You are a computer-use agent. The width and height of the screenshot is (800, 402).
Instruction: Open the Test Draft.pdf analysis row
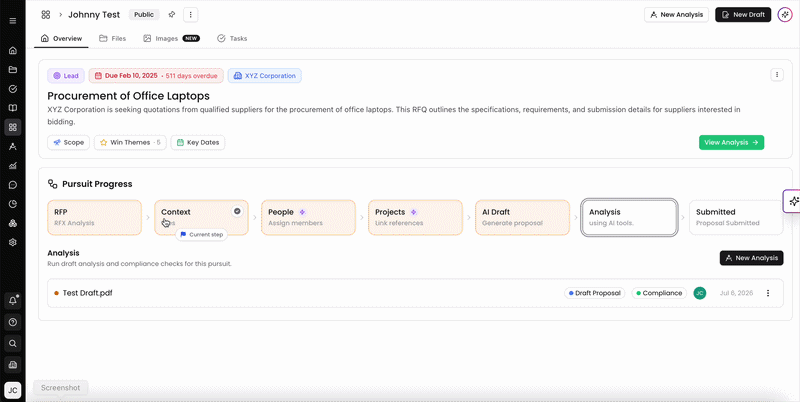coord(415,293)
